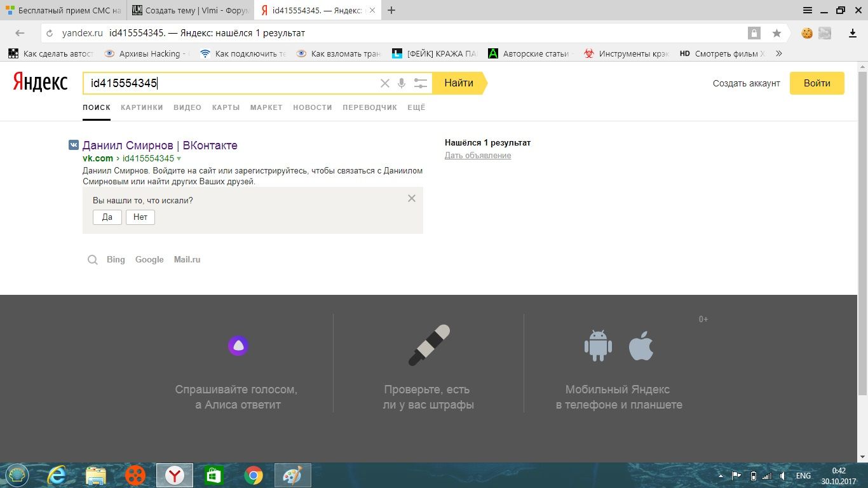
Task: Click the bookmark star icon in address bar
Action: pyautogui.click(x=776, y=33)
